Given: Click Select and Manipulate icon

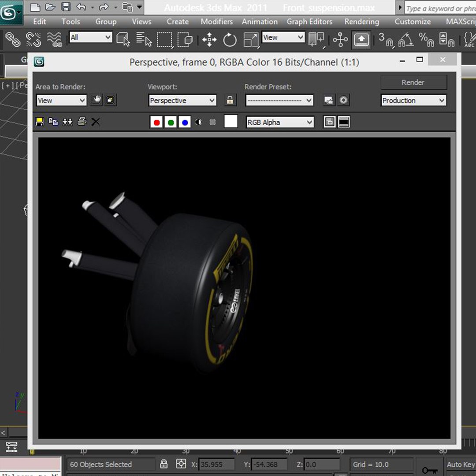Looking at the screenshot, I should [x=340, y=40].
